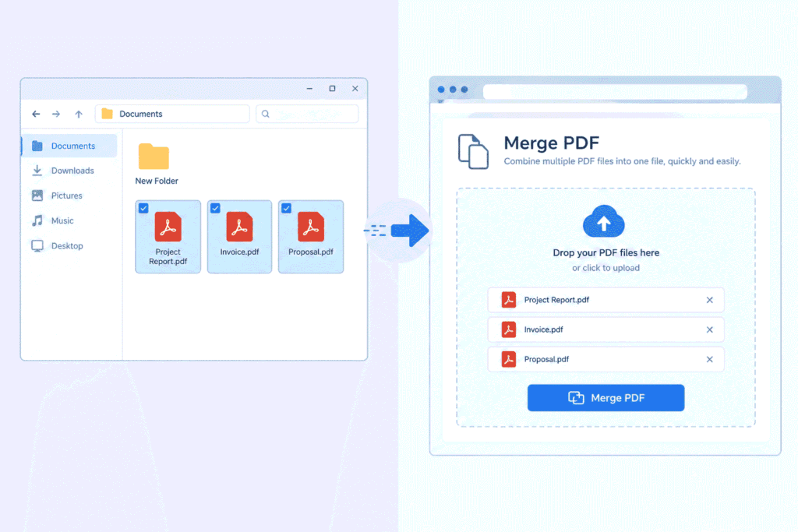Click the browser address bar
The image size is (798, 532).
pos(615,92)
